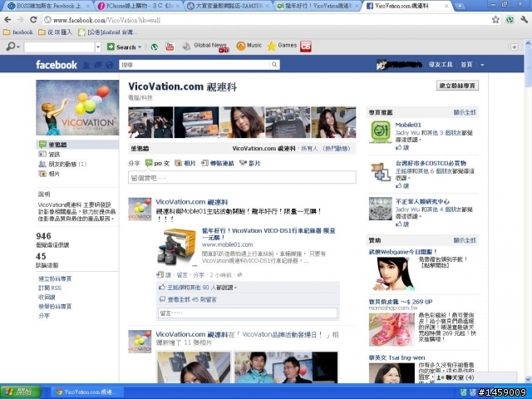The width and height of the screenshot is (532, 399).
Task: Open Music in the toolbar
Action: (x=249, y=46)
